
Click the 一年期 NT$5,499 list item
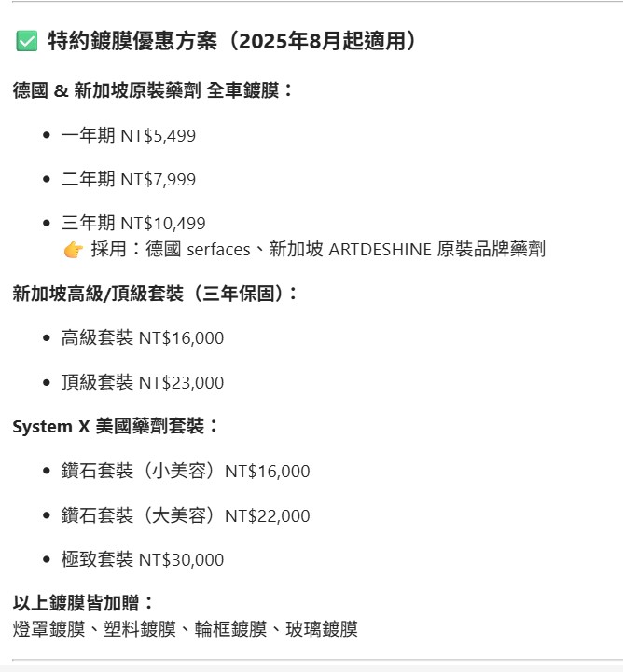128,135
